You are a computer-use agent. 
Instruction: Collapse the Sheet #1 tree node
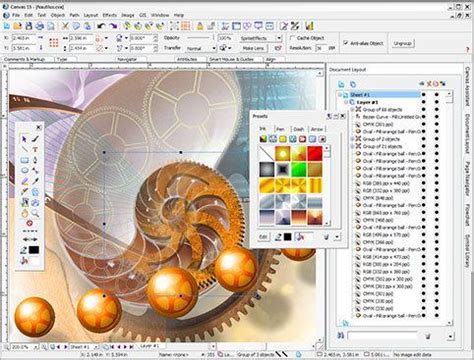tap(340, 95)
